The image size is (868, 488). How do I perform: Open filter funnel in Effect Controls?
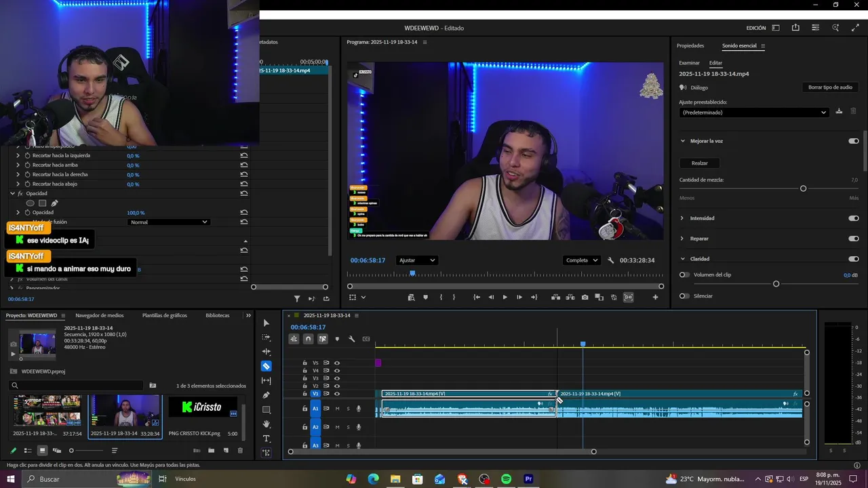(297, 298)
